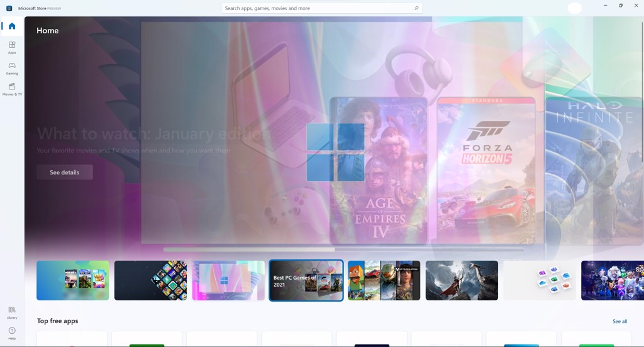Open the Library page
The image size is (644, 347).
[x=12, y=312]
